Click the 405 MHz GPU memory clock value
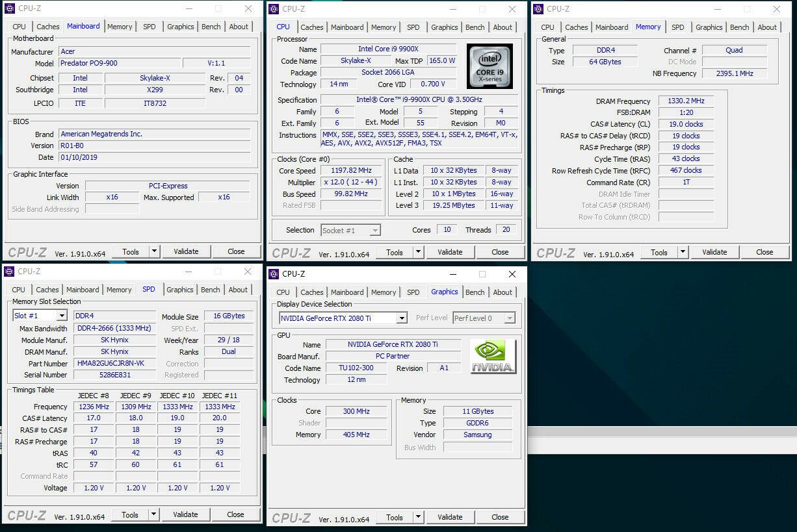This screenshot has height=532, width=797. pos(356,435)
